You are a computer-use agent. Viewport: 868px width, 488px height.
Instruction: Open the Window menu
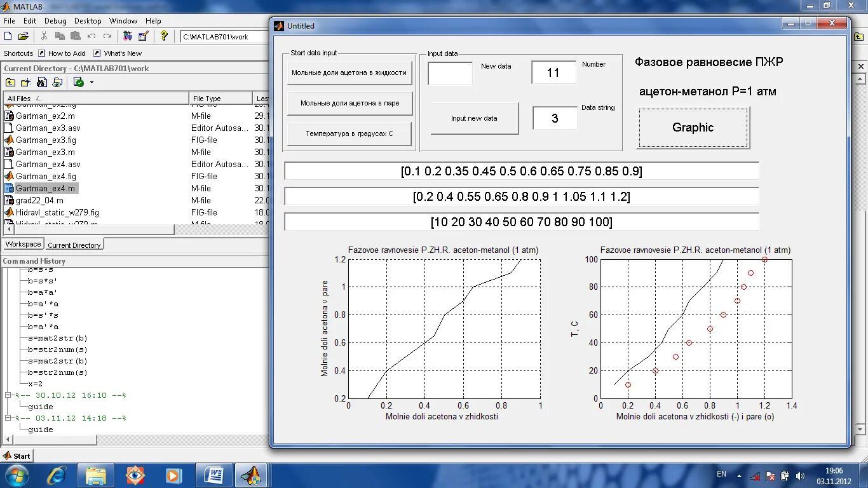coord(123,21)
